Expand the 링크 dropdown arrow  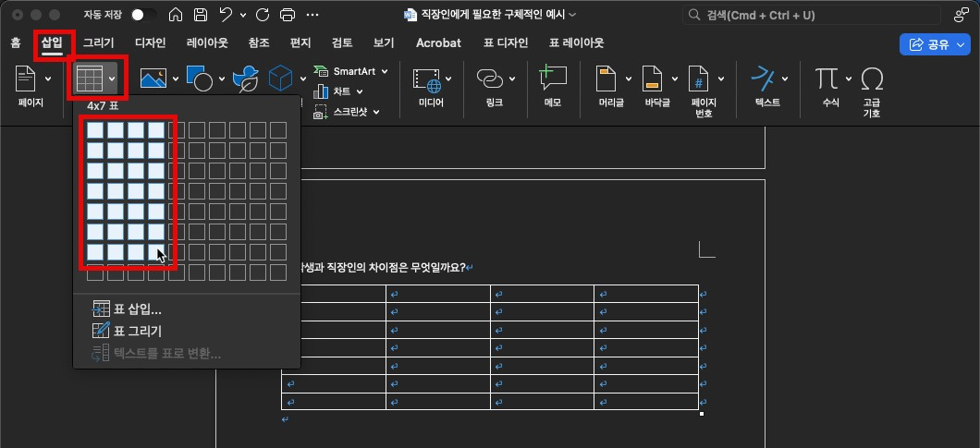(512, 79)
